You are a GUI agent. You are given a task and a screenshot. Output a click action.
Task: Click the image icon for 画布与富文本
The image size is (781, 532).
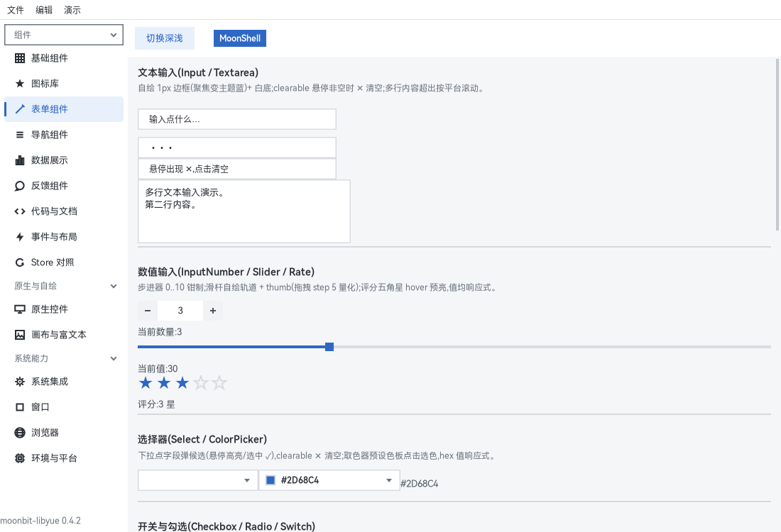click(20, 335)
